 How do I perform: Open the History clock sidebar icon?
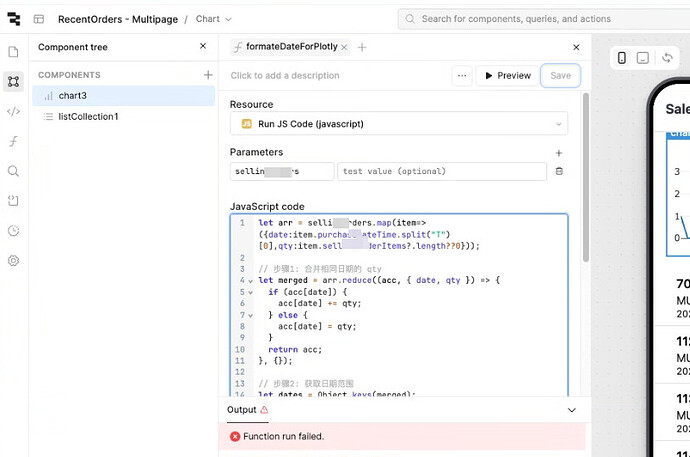pyautogui.click(x=14, y=231)
